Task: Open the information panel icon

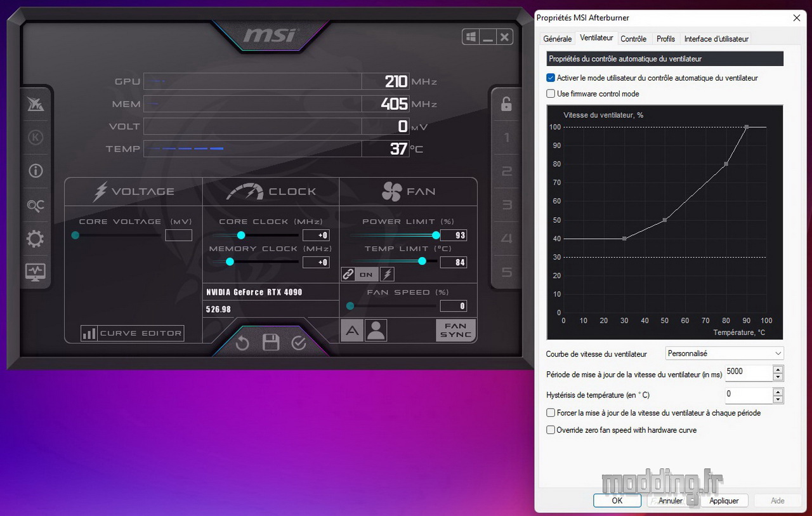Action: click(36, 171)
